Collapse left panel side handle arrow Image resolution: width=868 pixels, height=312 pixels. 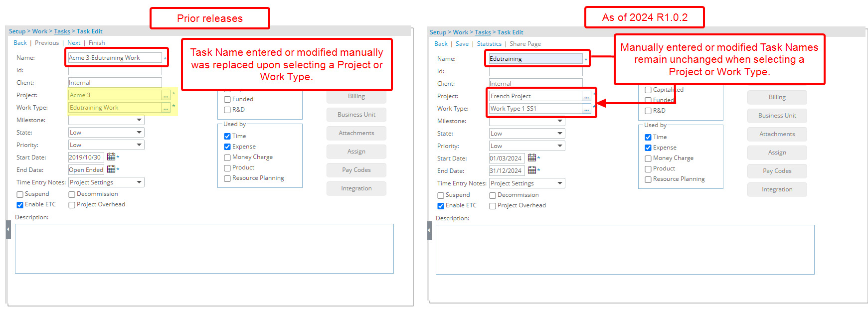click(x=8, y=230)
